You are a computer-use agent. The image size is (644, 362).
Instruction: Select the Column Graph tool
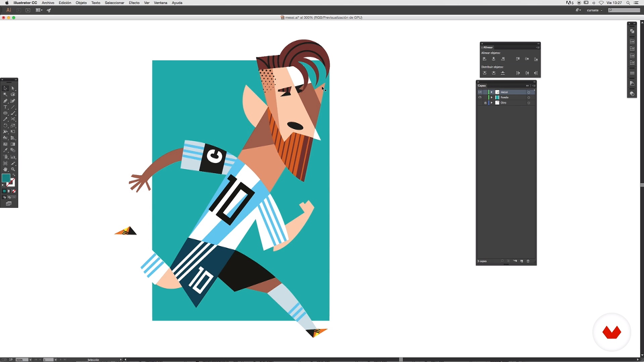pos(13,157)
